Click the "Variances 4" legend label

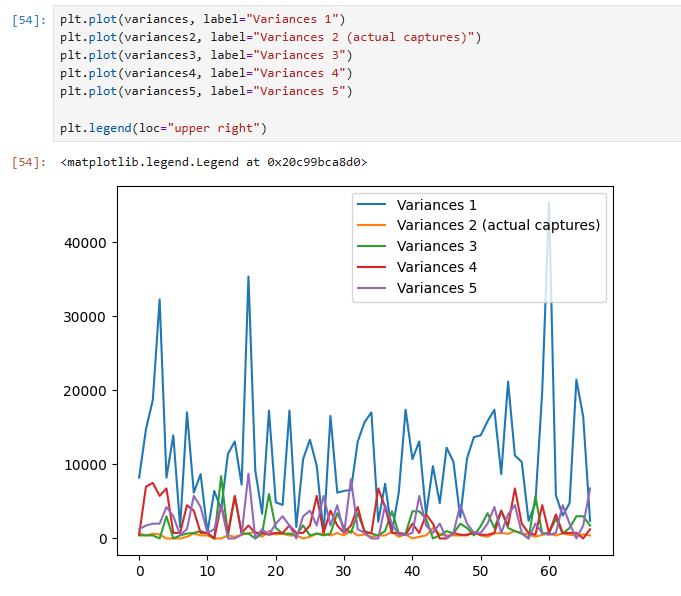pos(436,267)
